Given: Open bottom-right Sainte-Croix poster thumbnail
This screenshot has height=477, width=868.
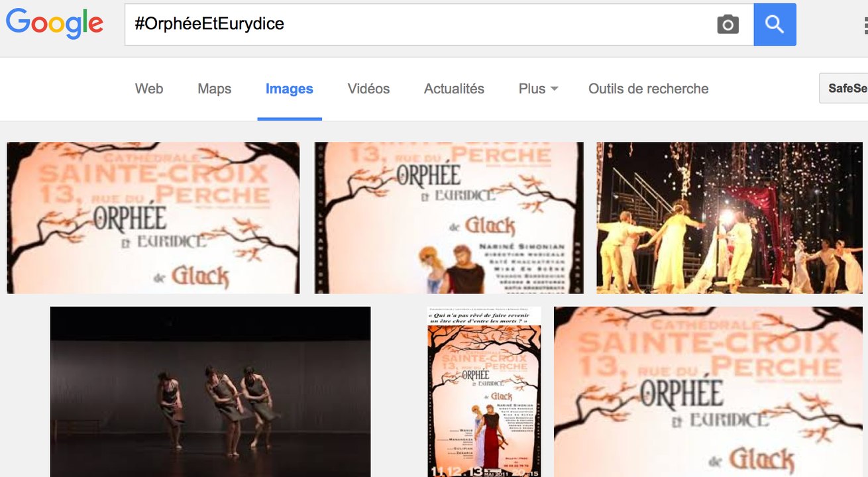Looking at the screenshot, I should 708,392.
